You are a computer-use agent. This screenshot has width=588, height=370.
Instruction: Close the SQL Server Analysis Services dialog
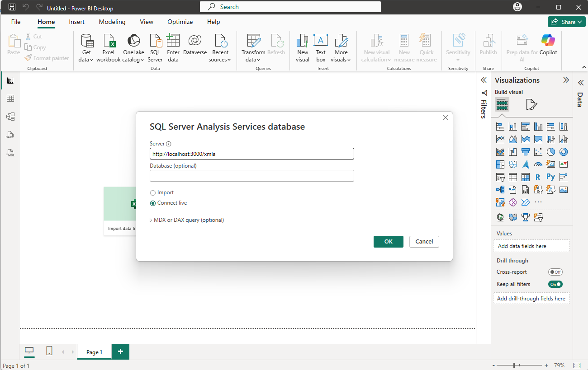pos(446,117)
